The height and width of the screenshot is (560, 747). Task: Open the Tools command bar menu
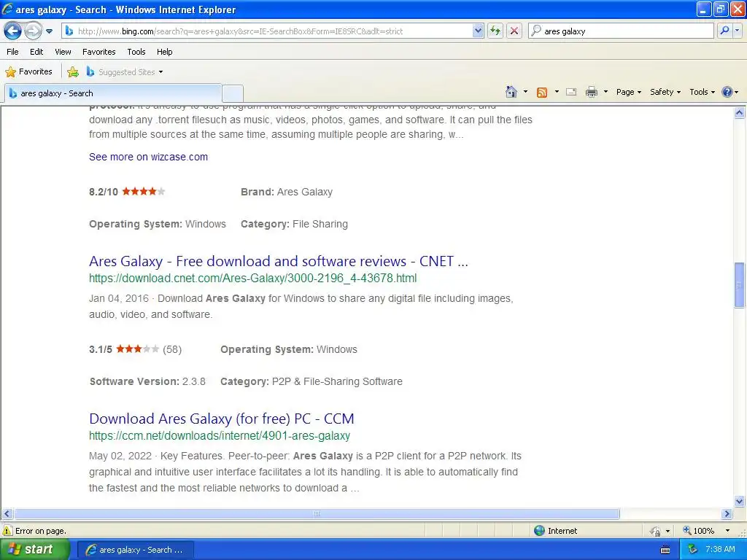pyautogui.click(x=702, y=92)
